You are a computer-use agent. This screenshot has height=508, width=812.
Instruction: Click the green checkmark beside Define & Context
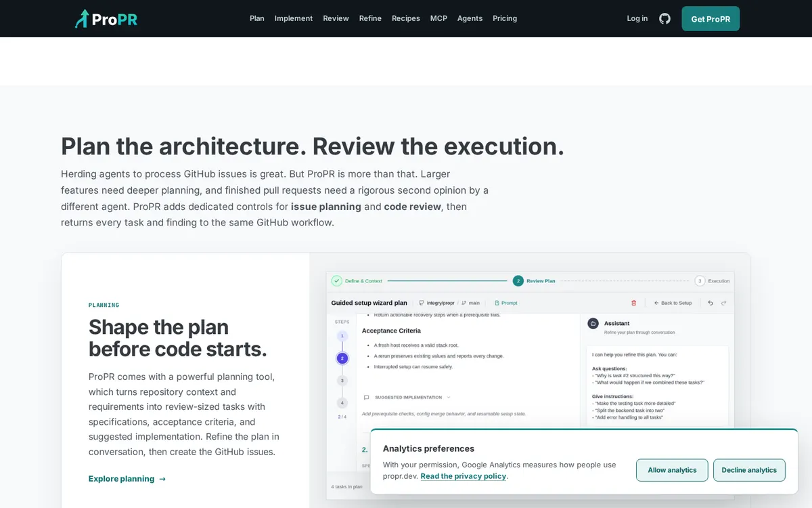[336, 280]
